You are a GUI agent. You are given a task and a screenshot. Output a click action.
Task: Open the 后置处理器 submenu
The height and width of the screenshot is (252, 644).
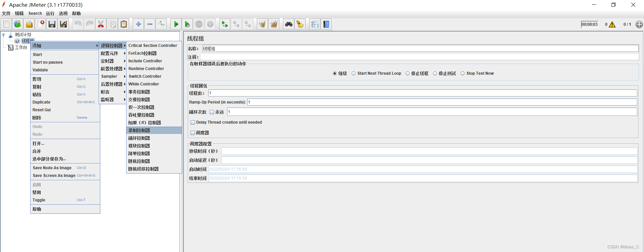point(113,84)
